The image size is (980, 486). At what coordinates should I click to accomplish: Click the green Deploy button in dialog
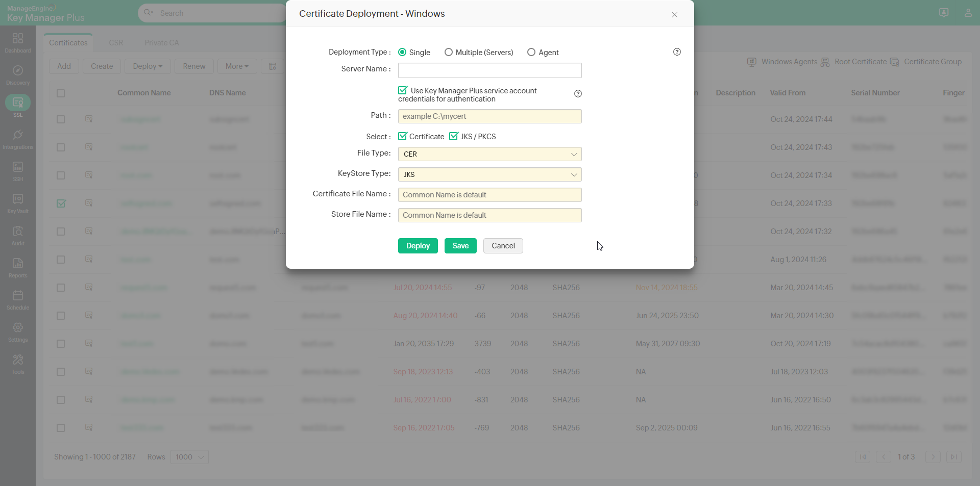tap(418, 246)
